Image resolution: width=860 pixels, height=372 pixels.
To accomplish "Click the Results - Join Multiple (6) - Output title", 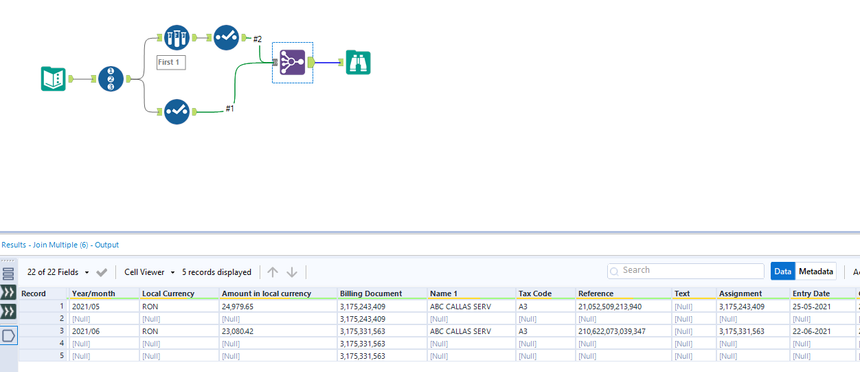I will click(x=60, y=245).
